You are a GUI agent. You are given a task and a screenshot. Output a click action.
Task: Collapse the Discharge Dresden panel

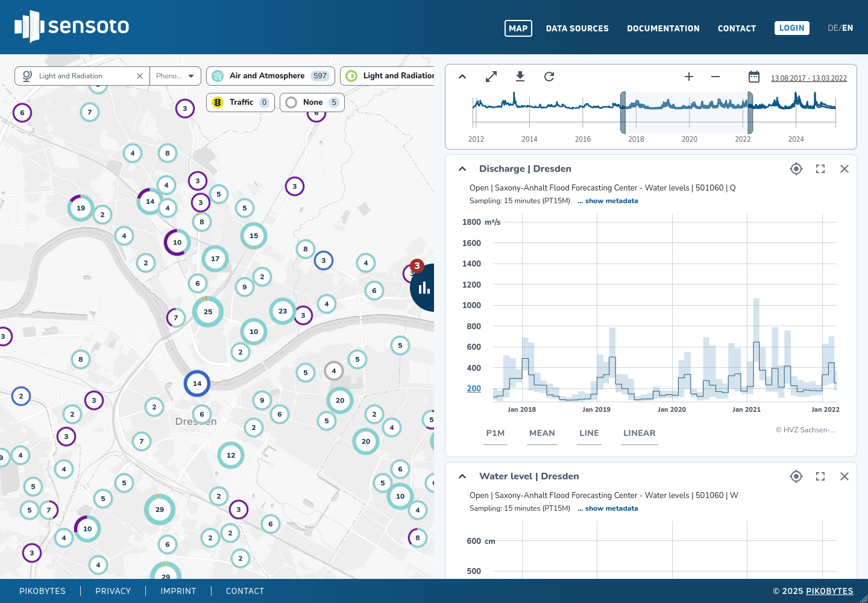point(462,169)
